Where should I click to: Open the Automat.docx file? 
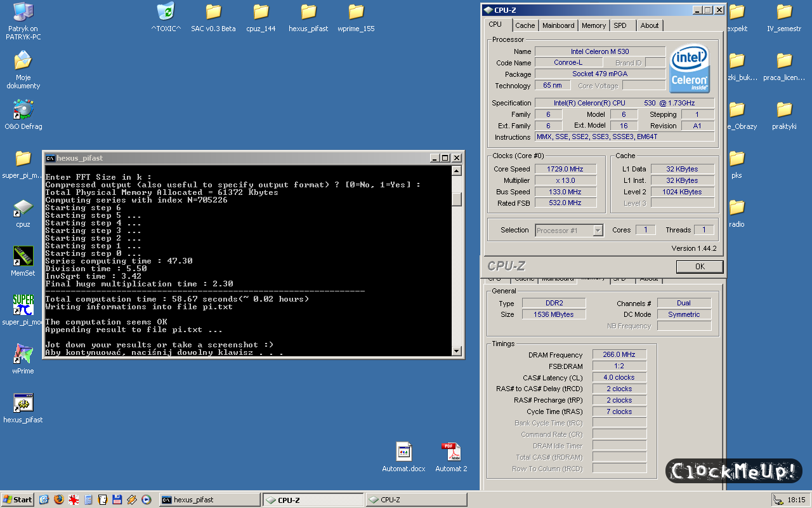(403, 457)
